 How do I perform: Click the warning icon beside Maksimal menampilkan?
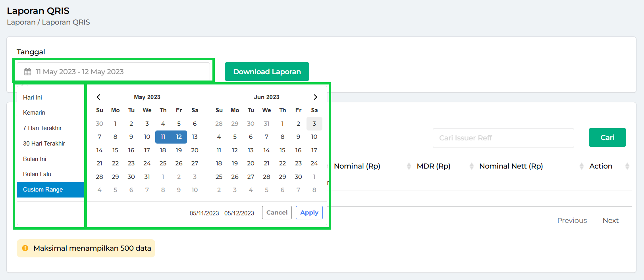coord(25,248)
